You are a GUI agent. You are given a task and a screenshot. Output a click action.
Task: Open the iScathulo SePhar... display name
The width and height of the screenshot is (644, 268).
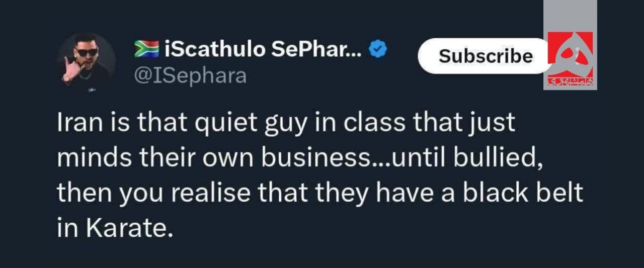pos(263,49)
